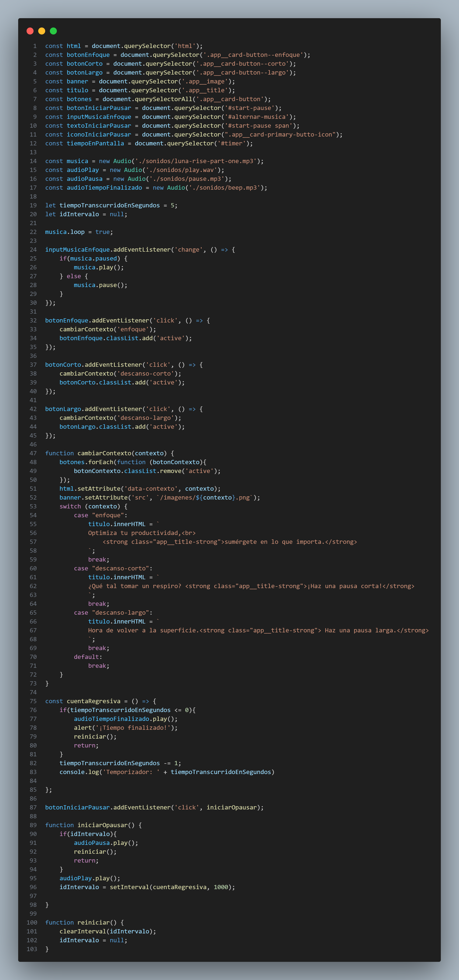Click the 'audioPausa.play();' call
The image size is (459, 980).
[x=106, y=843]
